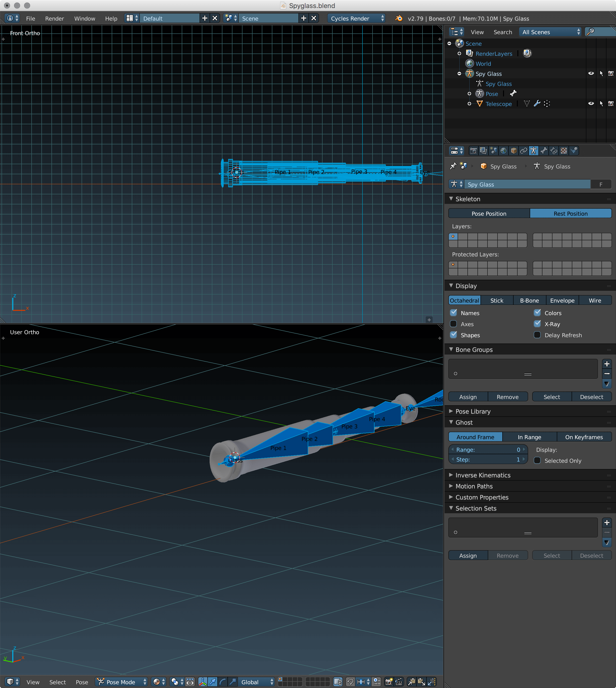Click the Ghost Range value slider
This screenshot has width=616, height=688.
pos(488,449)
